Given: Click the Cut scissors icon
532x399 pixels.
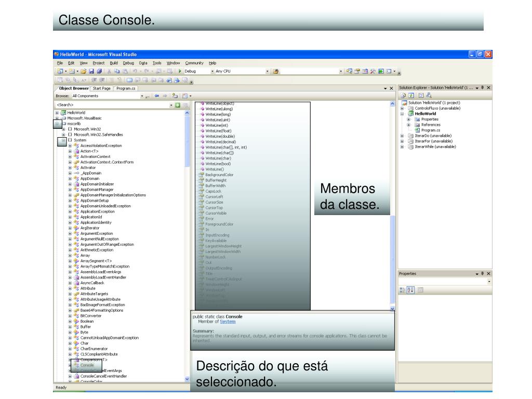Looking at the screenshot, I should pos(109,71).
